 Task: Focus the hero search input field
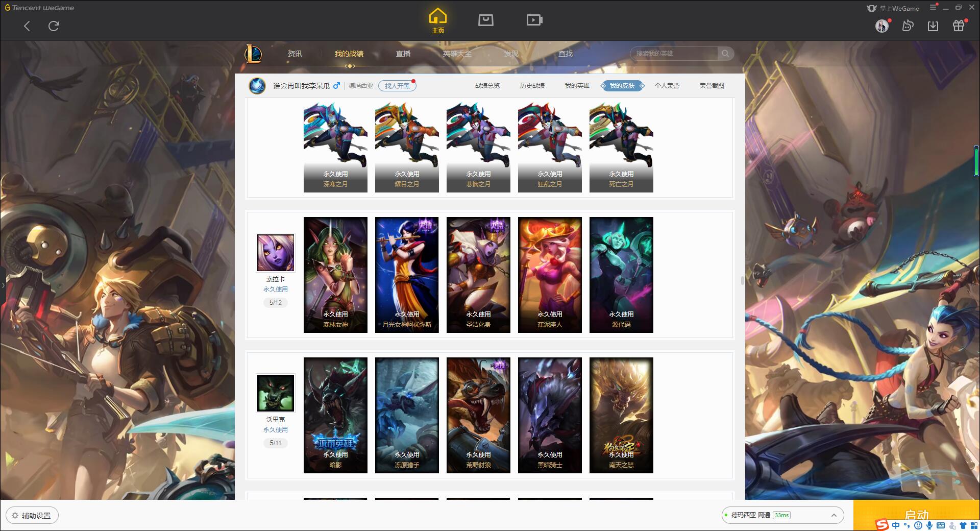[x=674, y=54]
